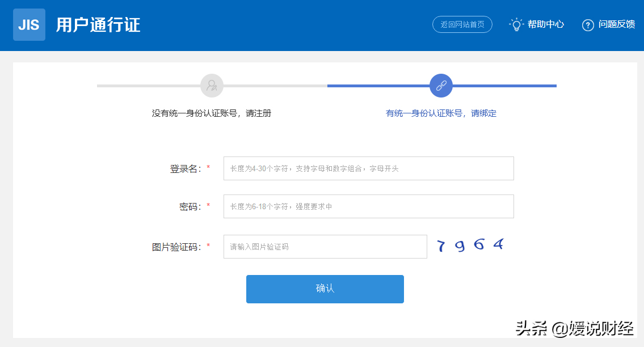Open the 帮助中心 help center link
This screenshot has height=347, width=644.
546,24
